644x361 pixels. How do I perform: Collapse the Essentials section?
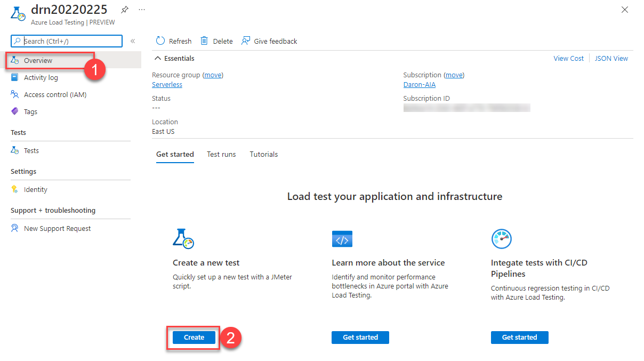click(x=158, y=58)
